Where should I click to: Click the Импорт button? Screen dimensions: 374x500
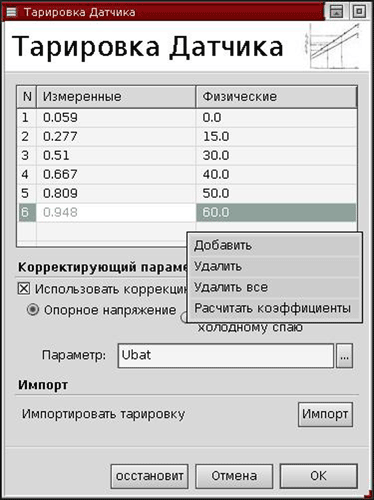325,414
